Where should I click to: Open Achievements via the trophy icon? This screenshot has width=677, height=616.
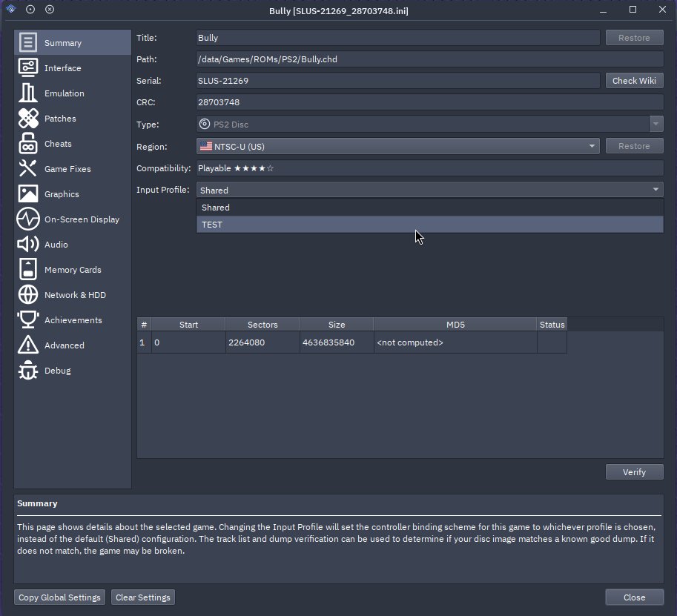[x=28, y=320]
